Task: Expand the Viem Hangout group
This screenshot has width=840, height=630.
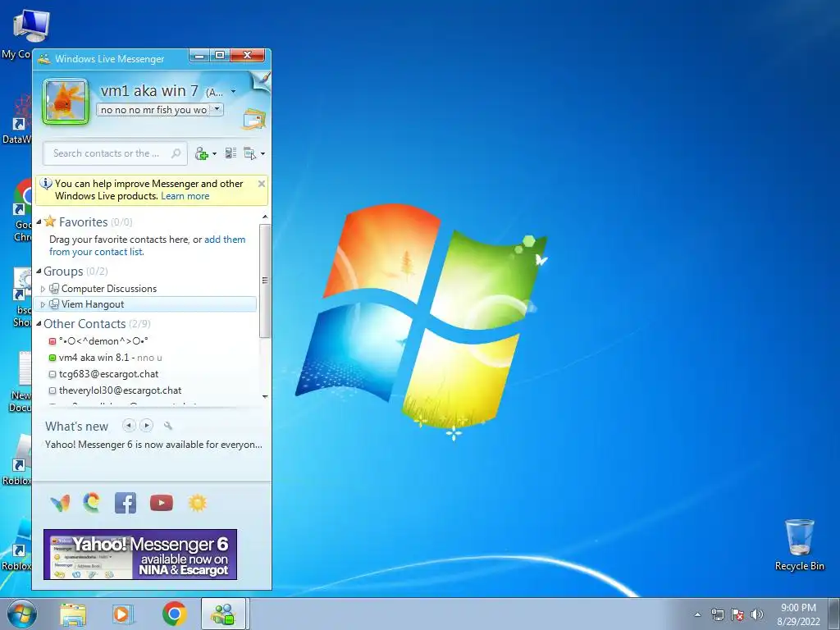Action: point(43,304)
